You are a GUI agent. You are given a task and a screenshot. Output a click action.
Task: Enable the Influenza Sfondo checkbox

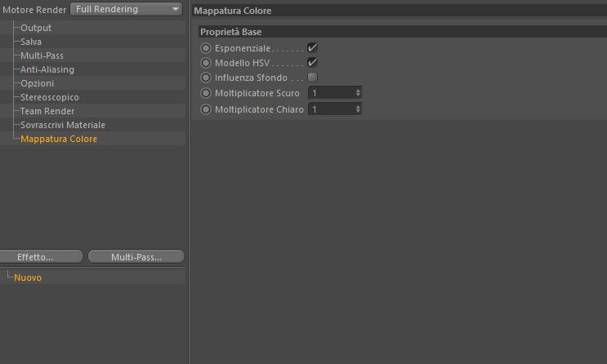point(312,78)
